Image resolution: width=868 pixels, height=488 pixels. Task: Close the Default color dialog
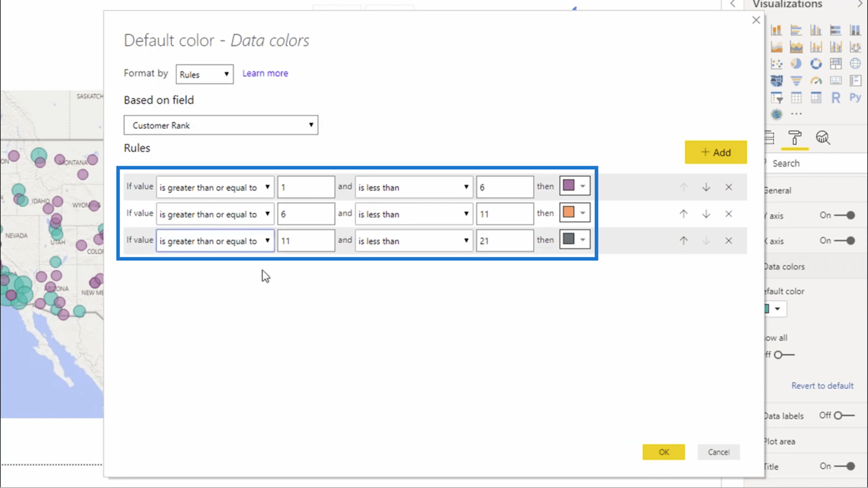click(x=756, y=20)
